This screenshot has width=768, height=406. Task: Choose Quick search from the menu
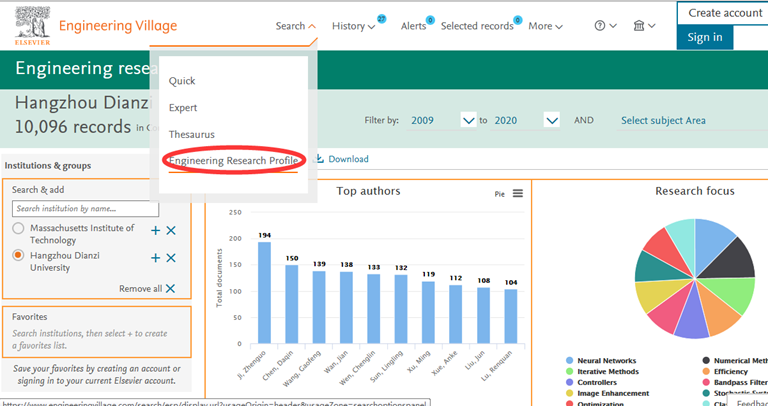click(182, 81)
